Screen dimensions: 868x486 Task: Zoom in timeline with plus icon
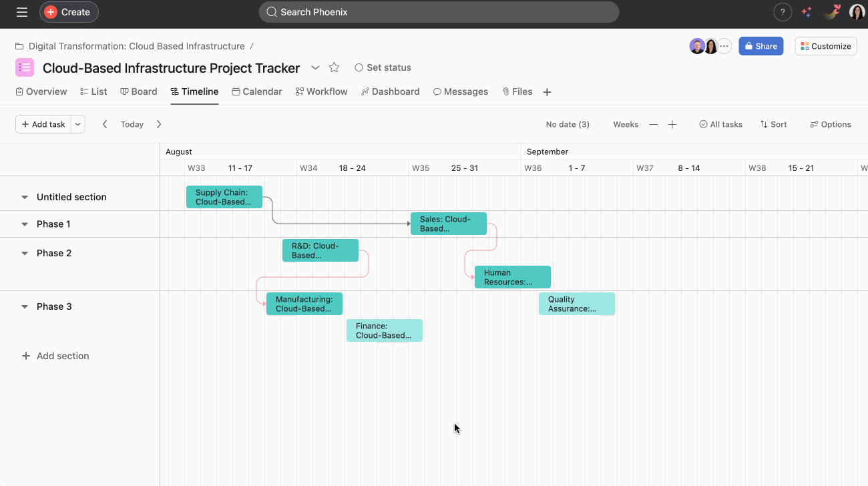coord(672,124)
